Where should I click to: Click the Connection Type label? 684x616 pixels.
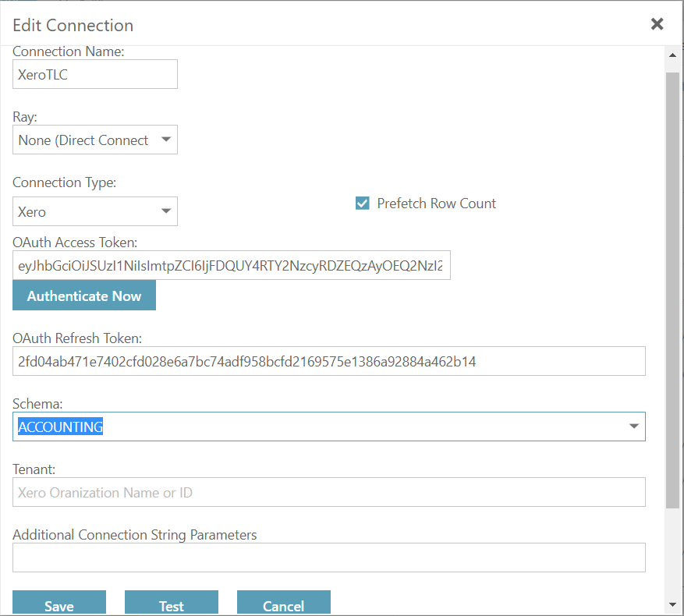click(x=65, y=182)
